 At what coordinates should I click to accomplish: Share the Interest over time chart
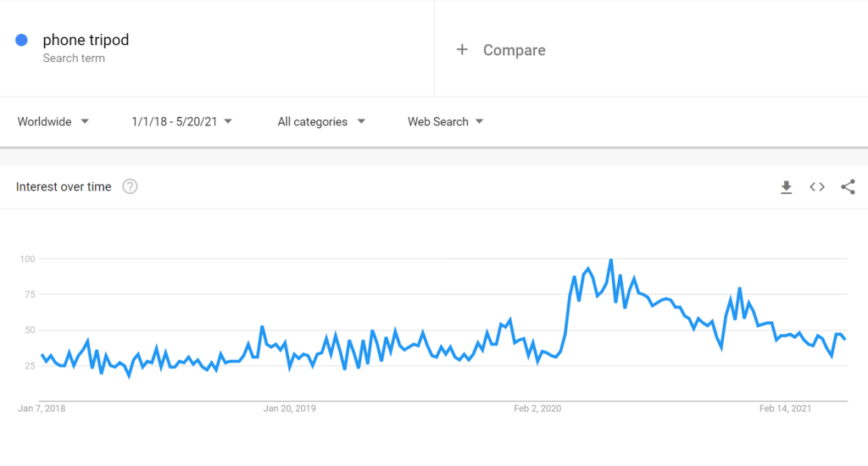click(x=848, y=187)
